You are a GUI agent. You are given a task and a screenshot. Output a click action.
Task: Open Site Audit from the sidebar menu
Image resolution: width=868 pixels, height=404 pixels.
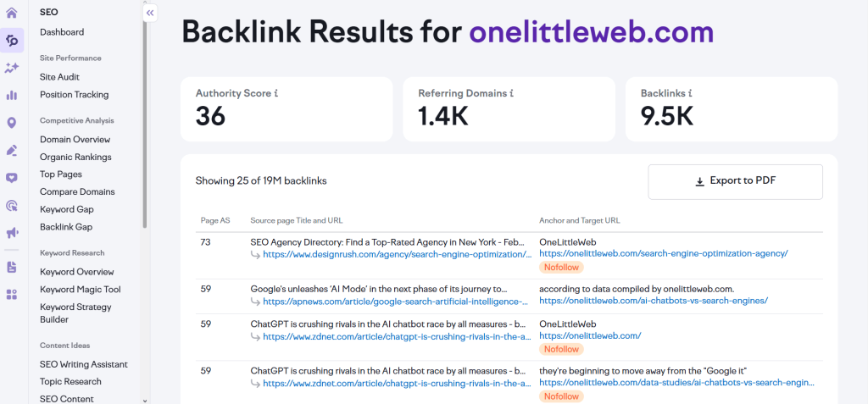[59, 77]
